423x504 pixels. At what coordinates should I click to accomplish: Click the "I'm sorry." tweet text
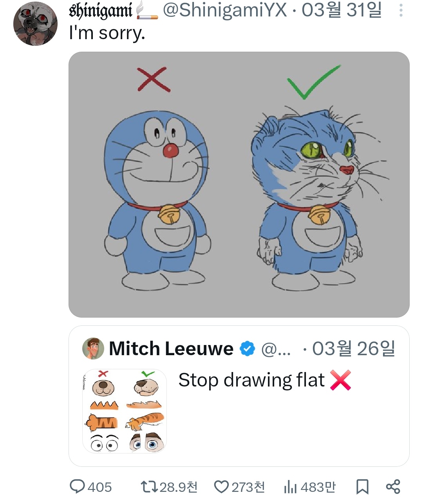(107, 33)
